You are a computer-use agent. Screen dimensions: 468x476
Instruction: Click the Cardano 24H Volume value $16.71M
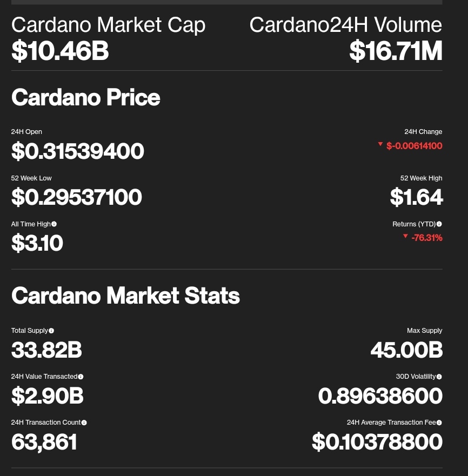point(396,51)
